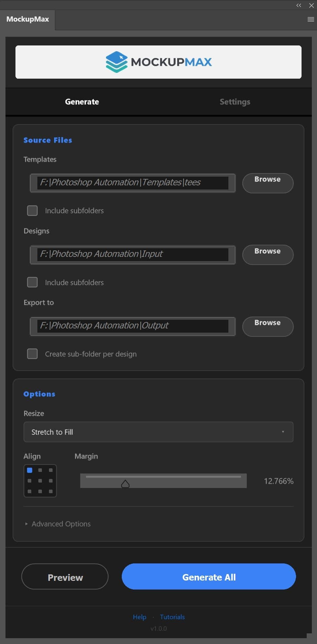Select center alignment anchor

click(x=40, y=481)
